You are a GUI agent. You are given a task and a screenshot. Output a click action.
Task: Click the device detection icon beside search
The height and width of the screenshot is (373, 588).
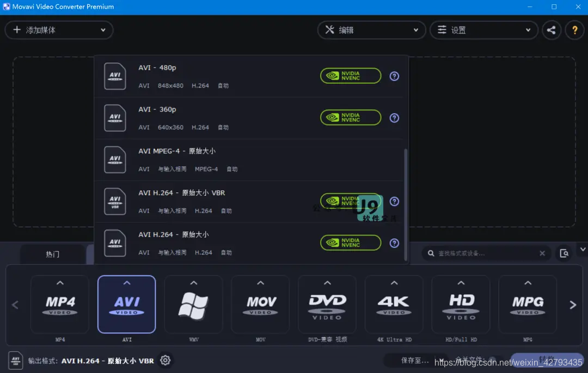coord(563,253)
